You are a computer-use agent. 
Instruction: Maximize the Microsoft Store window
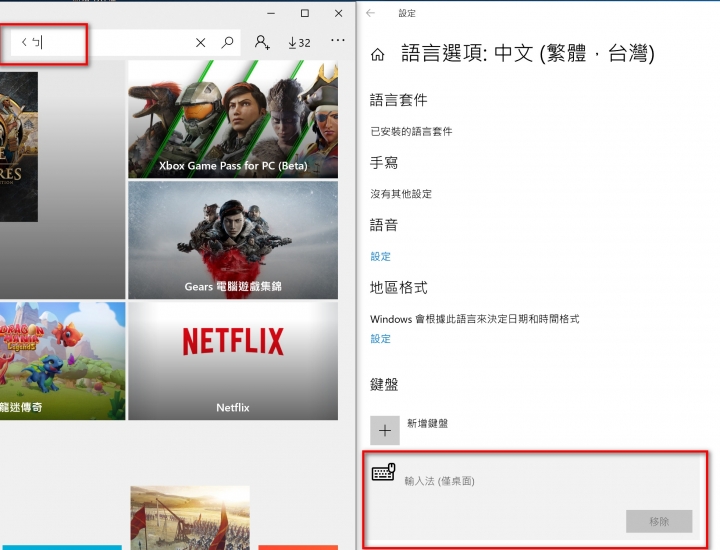(304, 13)
